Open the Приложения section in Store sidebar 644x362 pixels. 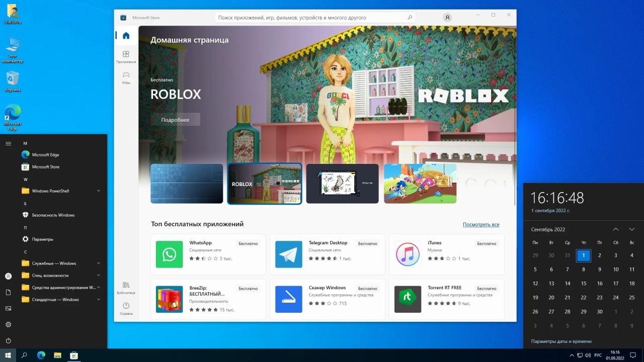(x=126, y=57)
